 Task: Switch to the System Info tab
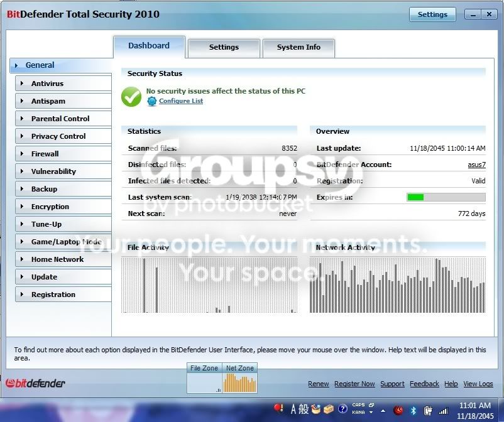(299, 48)
